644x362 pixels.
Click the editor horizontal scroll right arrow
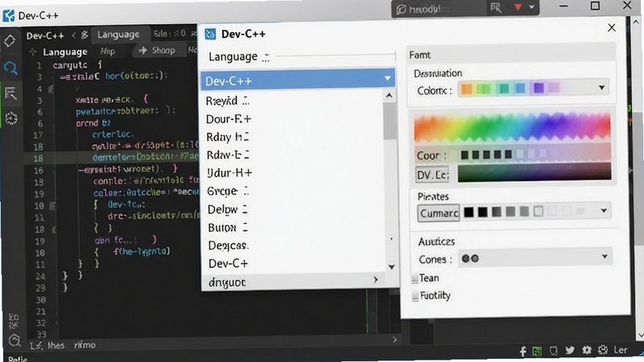pos(394,339)
